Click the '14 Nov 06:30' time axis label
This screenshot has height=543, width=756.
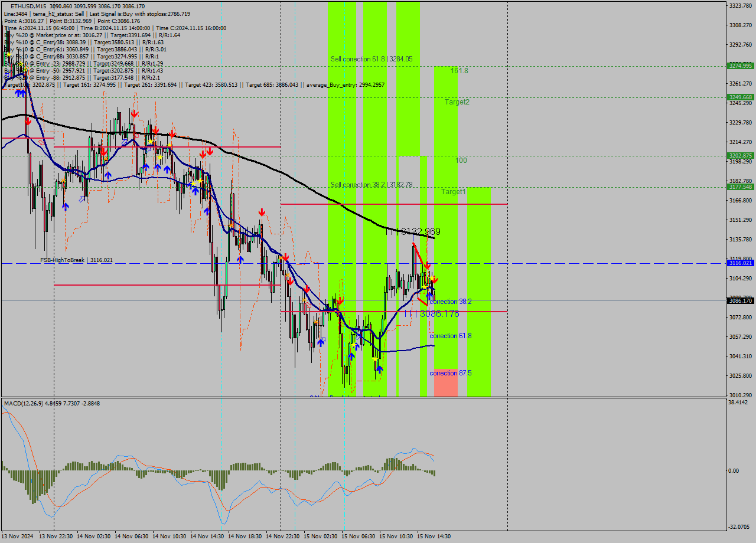[132, 537]
